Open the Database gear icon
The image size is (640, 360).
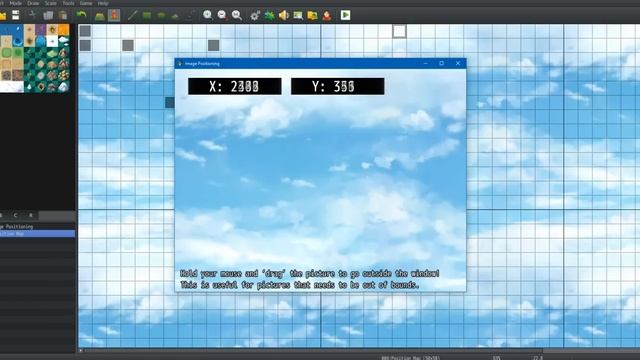tap(255, 16)
